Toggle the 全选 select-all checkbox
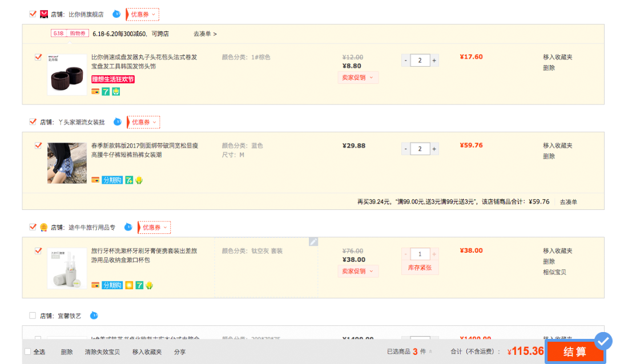The image size is (628, 364). point(26,352)
